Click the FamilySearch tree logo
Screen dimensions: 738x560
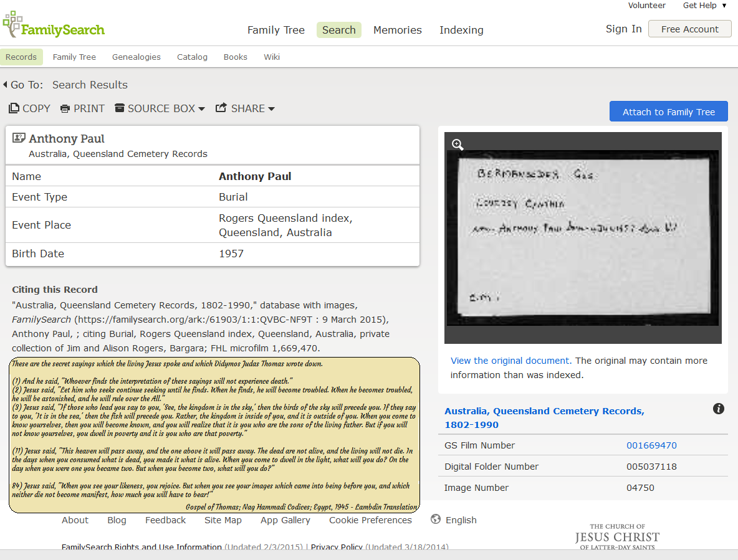(54, 25)
